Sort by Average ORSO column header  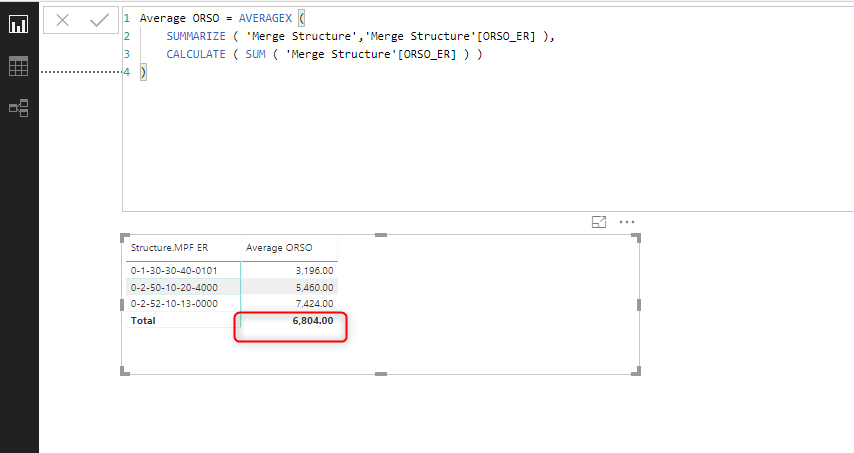coord(279,248)
